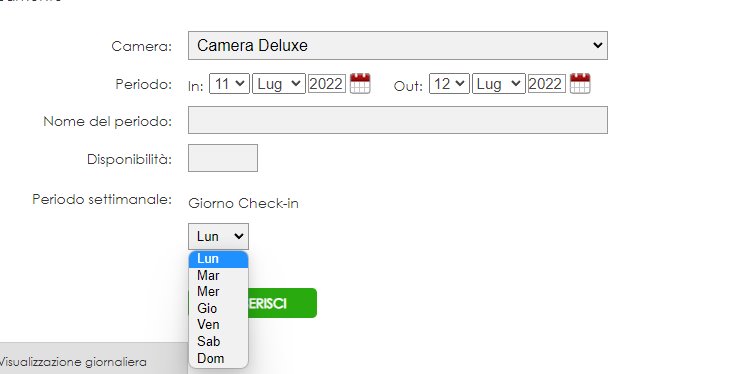This screenshot has width=730, height=374.
Task: Collapse the Giorno Check-in Lun dropdown
Action: (218, 236)
